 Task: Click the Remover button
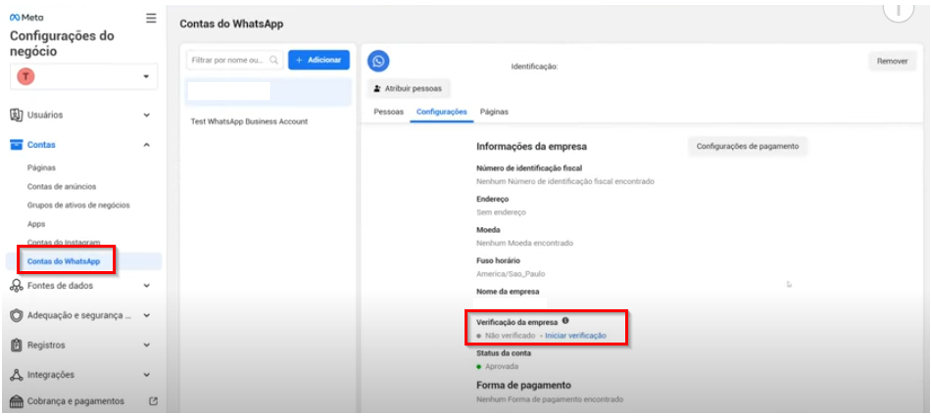892,61
